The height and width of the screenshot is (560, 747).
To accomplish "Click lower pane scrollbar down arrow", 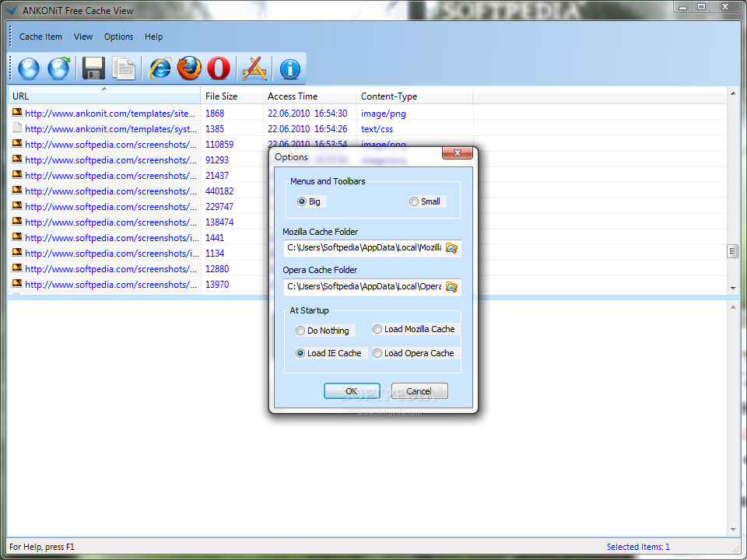I will tap(733, 530).
